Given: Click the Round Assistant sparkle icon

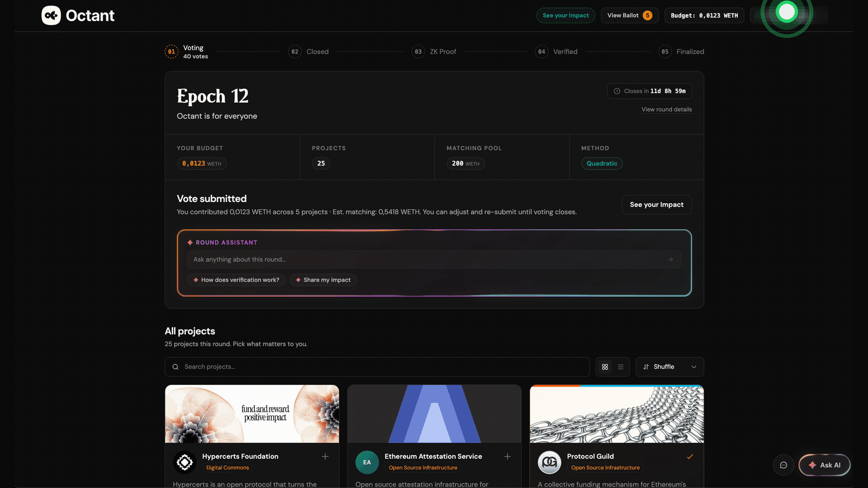Looking at the screenshot, I should (x=190, y=242).
